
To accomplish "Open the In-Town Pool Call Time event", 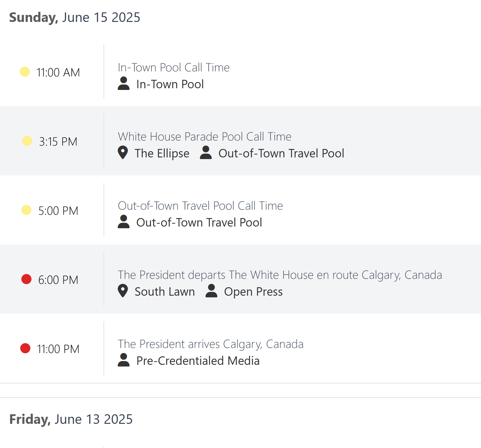I will click(x=174, y=67).
